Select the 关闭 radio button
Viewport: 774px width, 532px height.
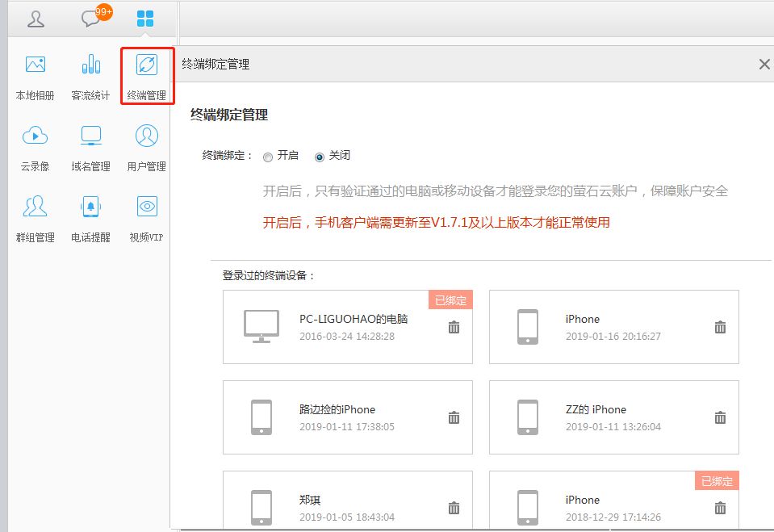click(x=320, y=157)
